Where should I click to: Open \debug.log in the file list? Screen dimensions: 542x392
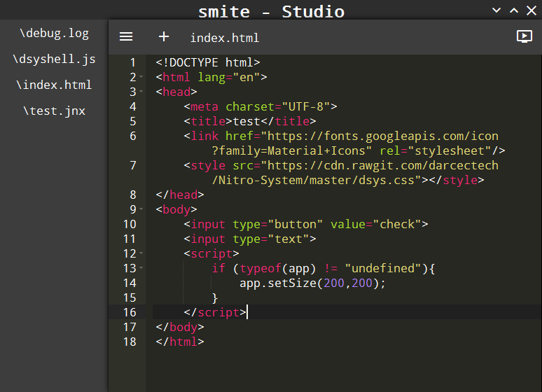[54, 33]
